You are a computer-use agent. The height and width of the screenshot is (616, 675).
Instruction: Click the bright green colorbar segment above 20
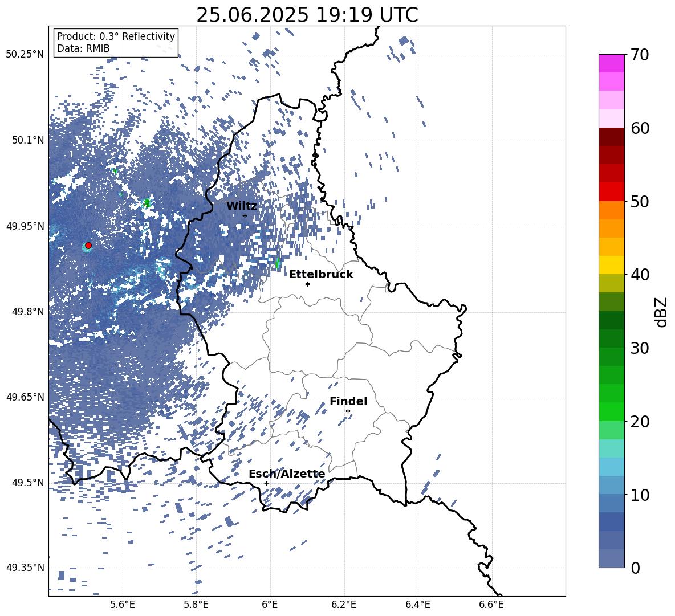tap(611, 411)
